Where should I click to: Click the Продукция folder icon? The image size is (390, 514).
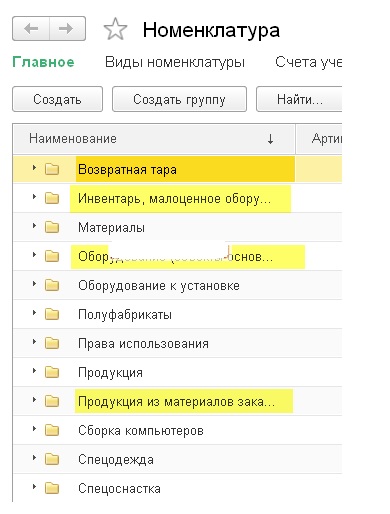pyautogui.click(x=52, y=372)
